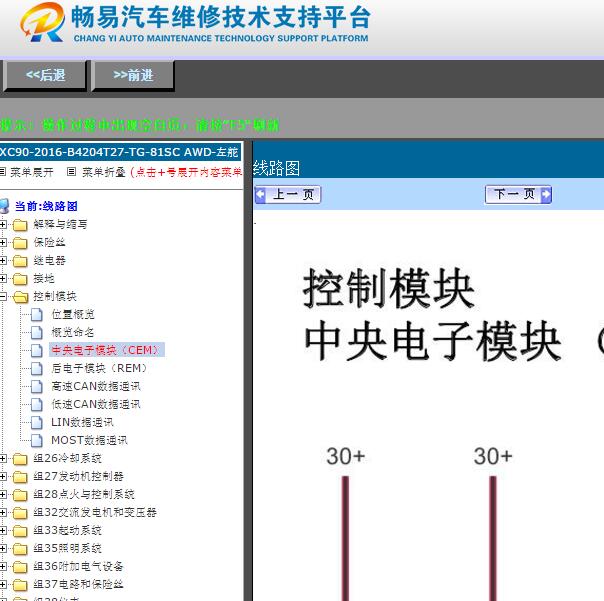604x601 pixels.
Task: Click the 上一页 previous page button
Action: click(x=288, y=195)
